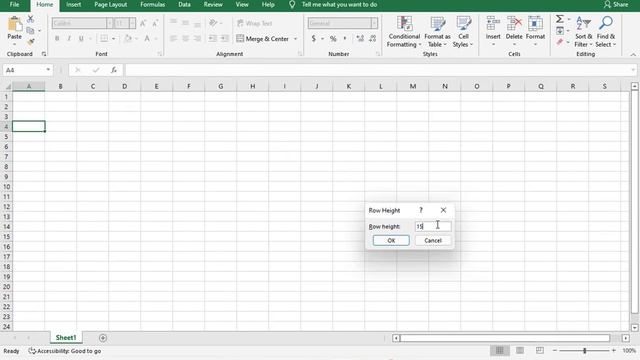Click Tell me what you want to do
The height and width of the screenshot is (360, 640).
[339, 4]
